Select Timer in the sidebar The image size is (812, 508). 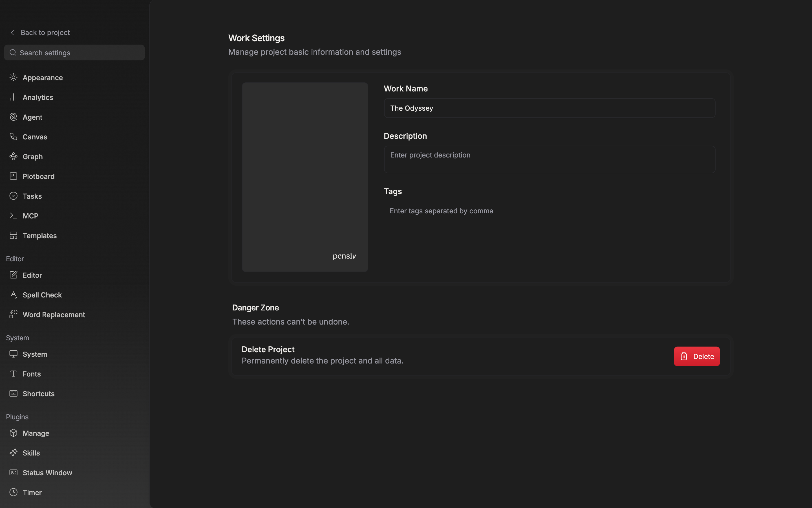coord(74,492)
